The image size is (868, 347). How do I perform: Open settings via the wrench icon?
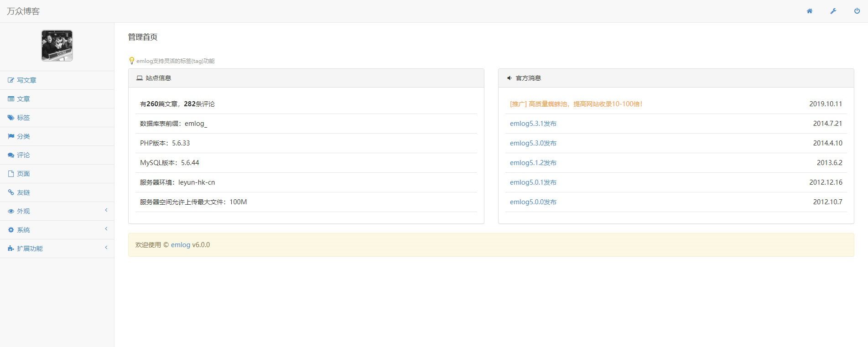(833, 11)
